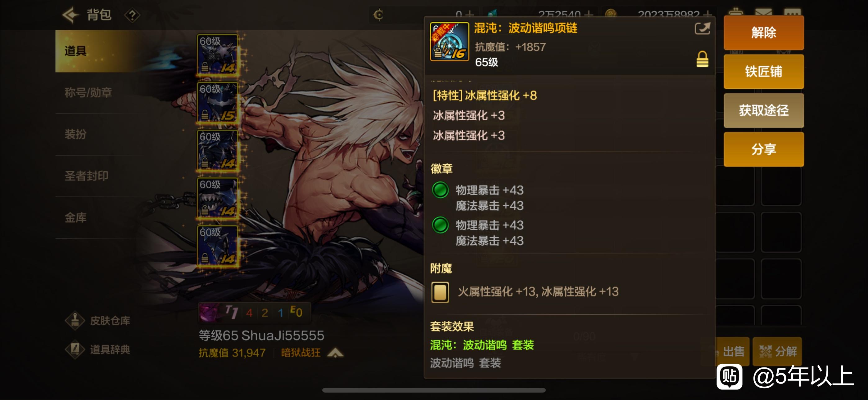Select the first level 60 +14 equipment slot
868x400 pixels.
click(218, 55)
